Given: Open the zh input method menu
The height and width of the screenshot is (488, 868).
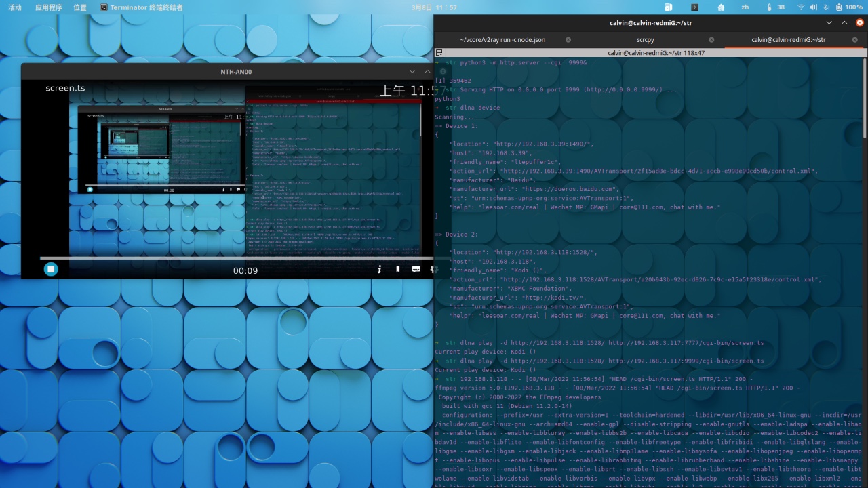Looking at the screenshot, I should coord(745,7).
